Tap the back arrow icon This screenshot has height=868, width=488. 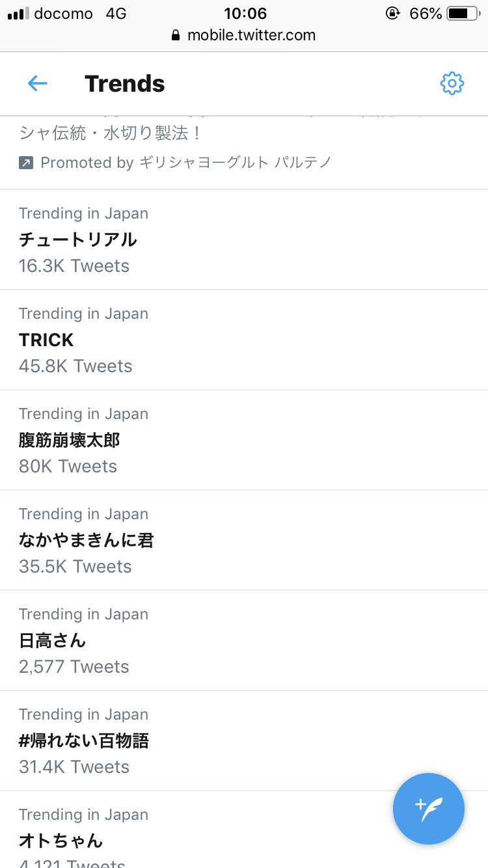pos(38,83)
